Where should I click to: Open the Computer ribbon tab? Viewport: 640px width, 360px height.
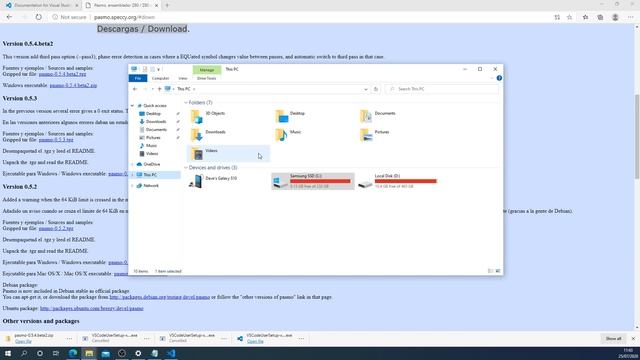pyautogui.click(x=160, y=78)
